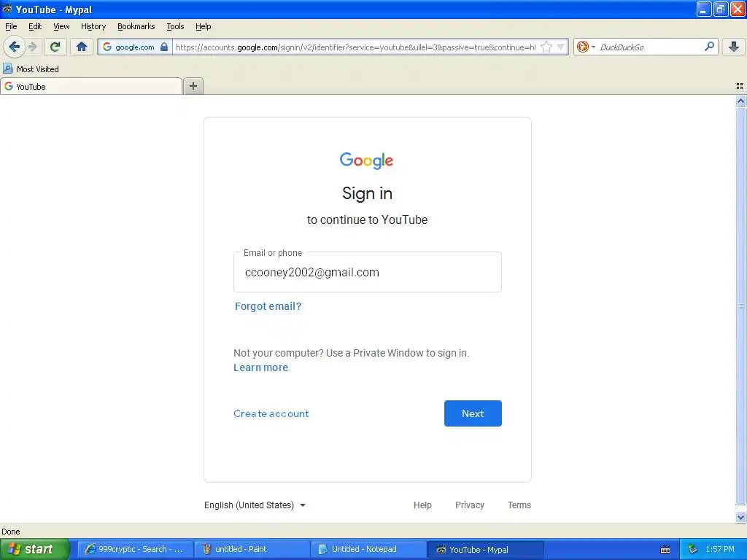Click the magnifier search icon in search box
This screenshot has width=747, height=560.
pos(709,46)
